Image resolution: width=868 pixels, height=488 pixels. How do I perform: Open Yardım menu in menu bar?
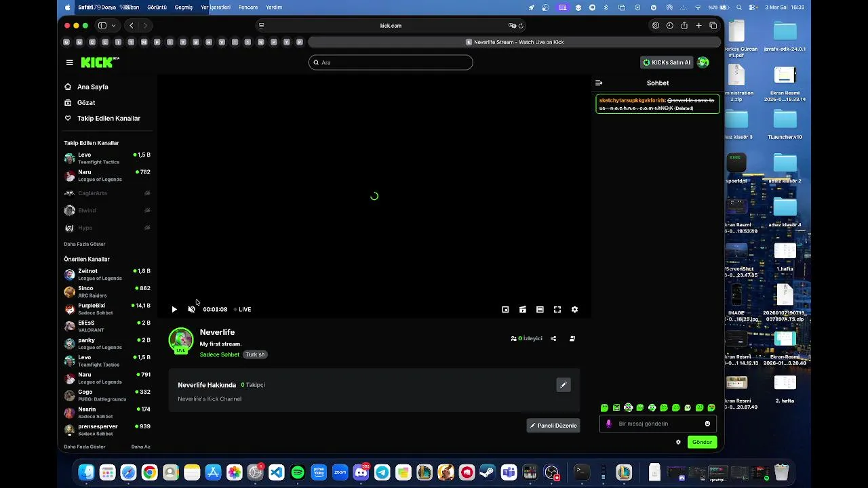[274, 7]
